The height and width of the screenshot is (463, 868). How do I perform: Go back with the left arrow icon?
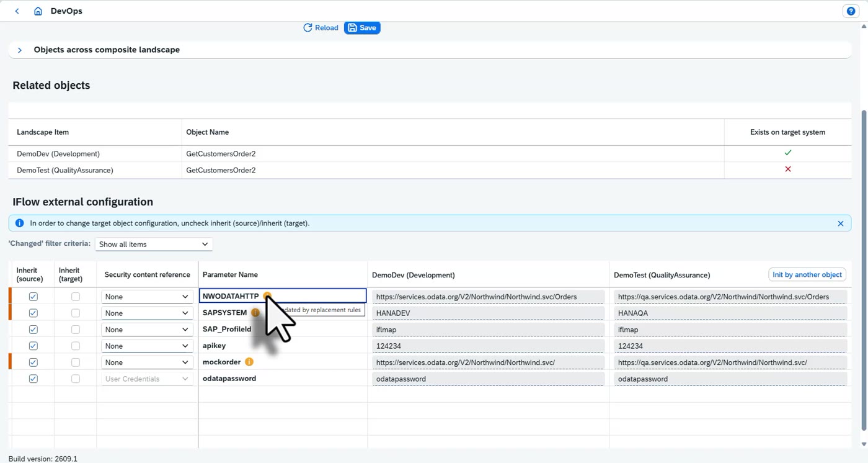point(17,11)
